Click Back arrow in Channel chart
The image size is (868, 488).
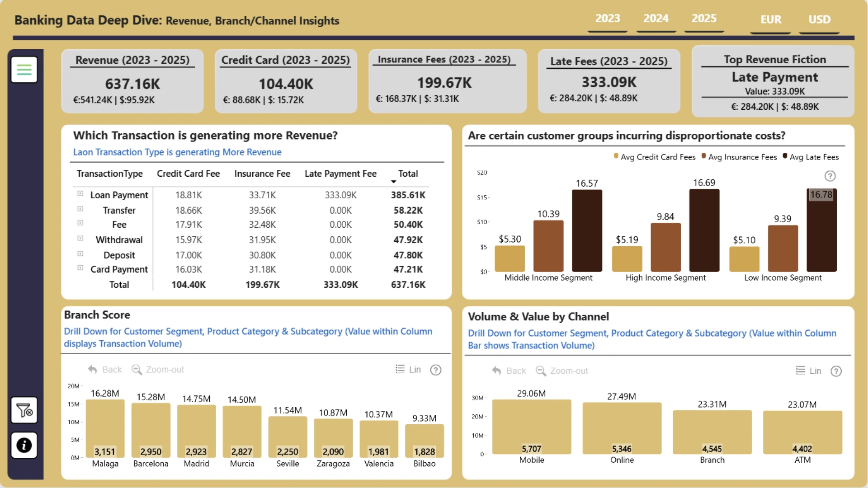(x=509, y=371)
